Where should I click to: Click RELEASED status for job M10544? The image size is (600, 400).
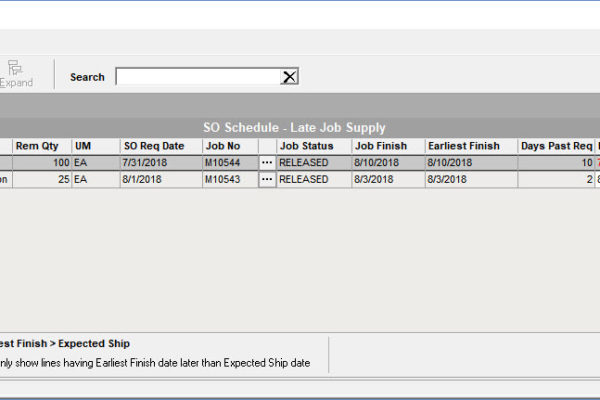pyautogui.click(x=314, y=163)
